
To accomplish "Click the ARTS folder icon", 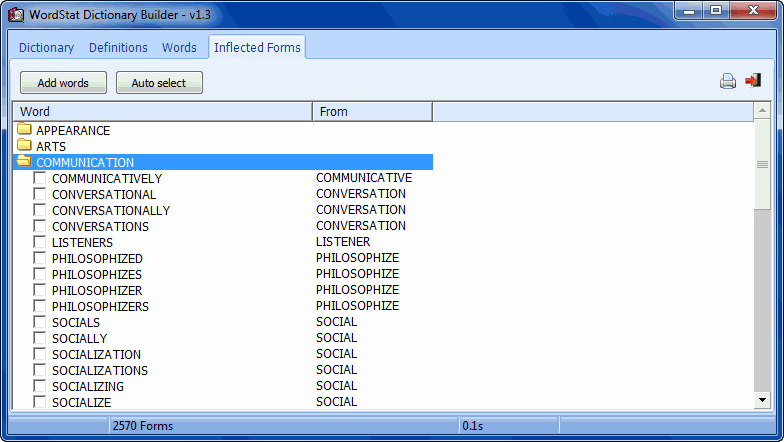I will pyautogui.click(x=24, y=146).
